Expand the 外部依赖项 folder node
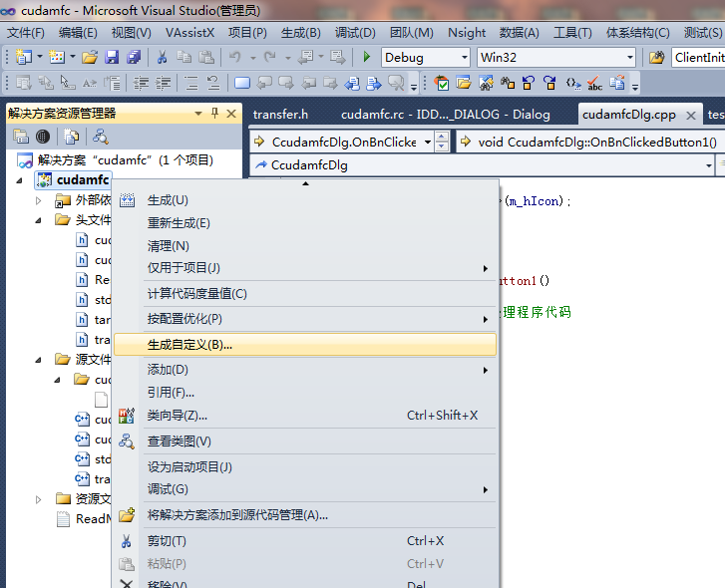 point(38,200)
